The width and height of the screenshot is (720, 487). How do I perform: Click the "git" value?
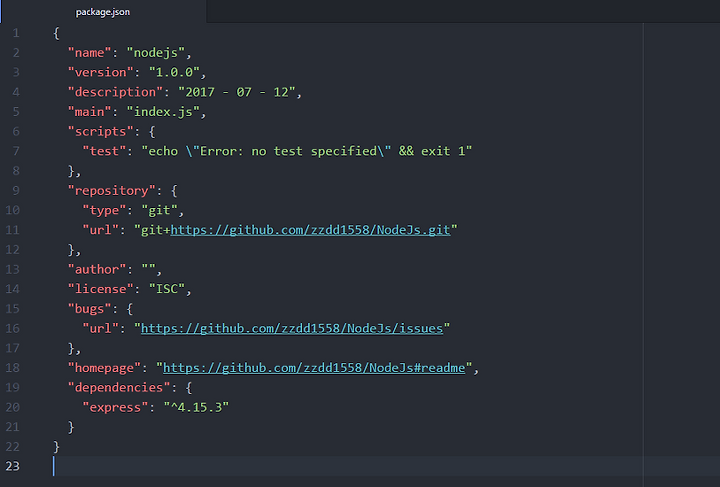(159, 211)
